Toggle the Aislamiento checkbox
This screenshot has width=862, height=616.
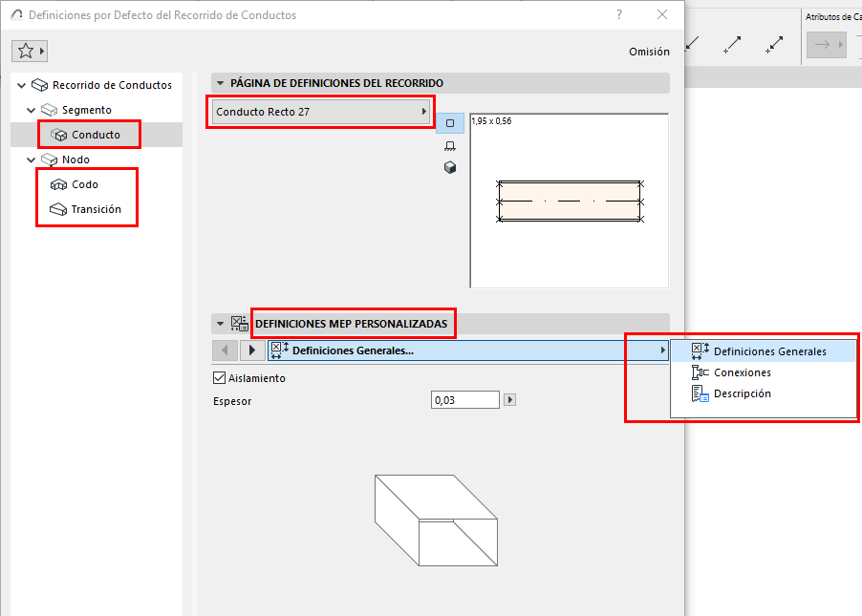[219, 378]
